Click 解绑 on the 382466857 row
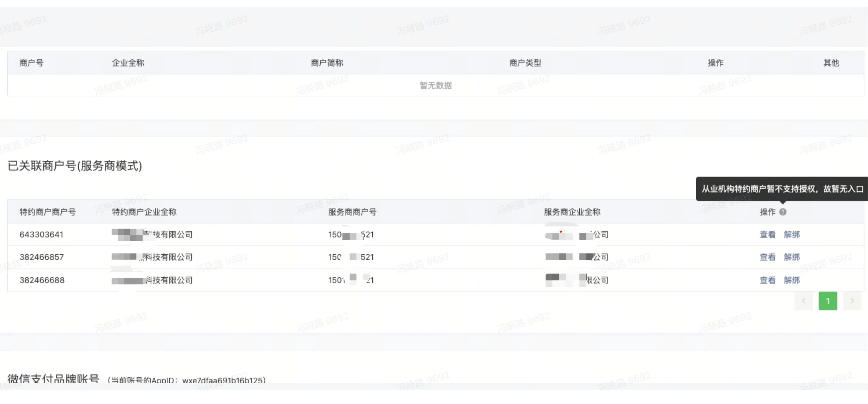Screen dimensions: 868x404 coord(791,257)
